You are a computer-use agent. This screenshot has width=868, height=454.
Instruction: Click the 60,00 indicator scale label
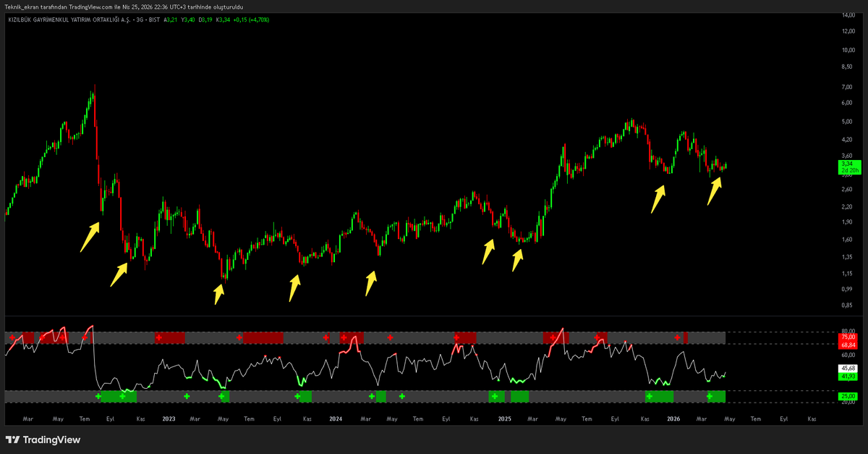coord(848,356)
